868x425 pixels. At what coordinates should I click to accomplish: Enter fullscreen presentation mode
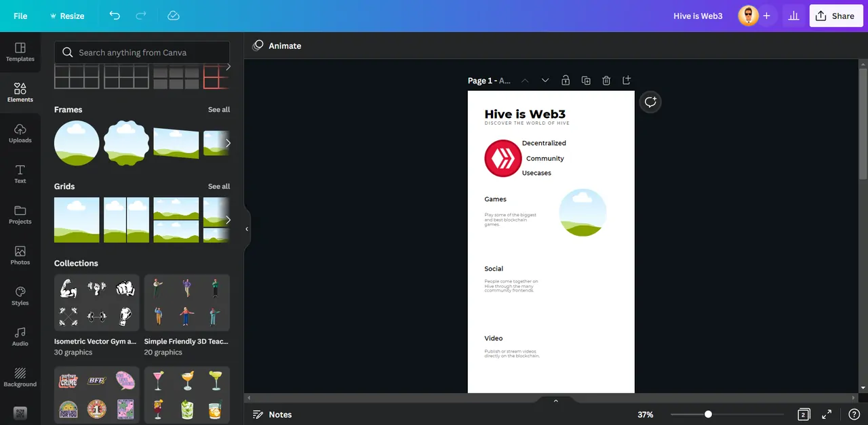827,414
